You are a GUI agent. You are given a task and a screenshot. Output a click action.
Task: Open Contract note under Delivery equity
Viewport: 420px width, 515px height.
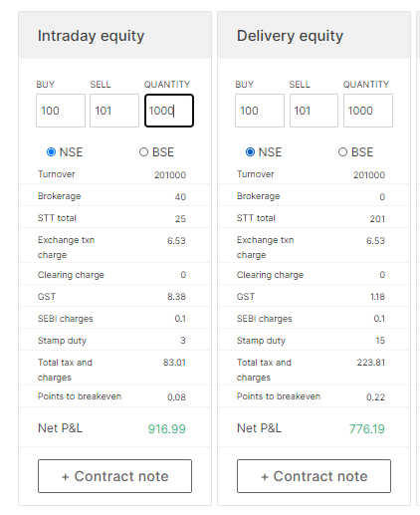tap(314, 476)
